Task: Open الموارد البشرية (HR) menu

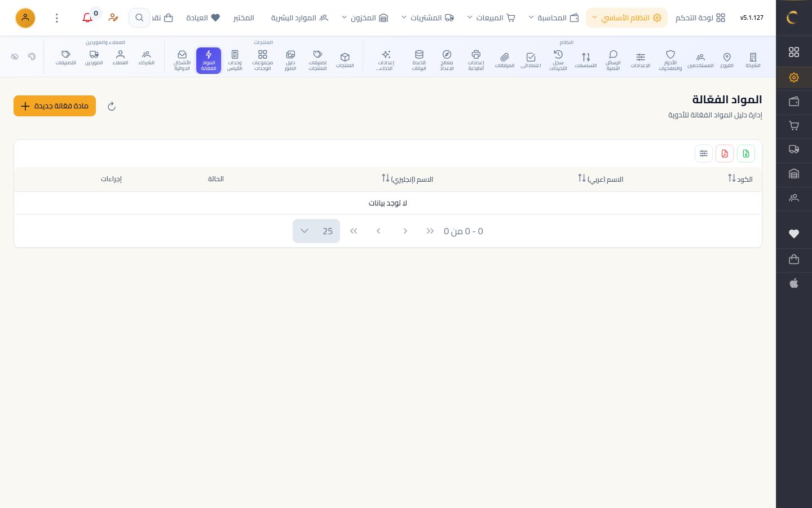Action: (299, 18)
